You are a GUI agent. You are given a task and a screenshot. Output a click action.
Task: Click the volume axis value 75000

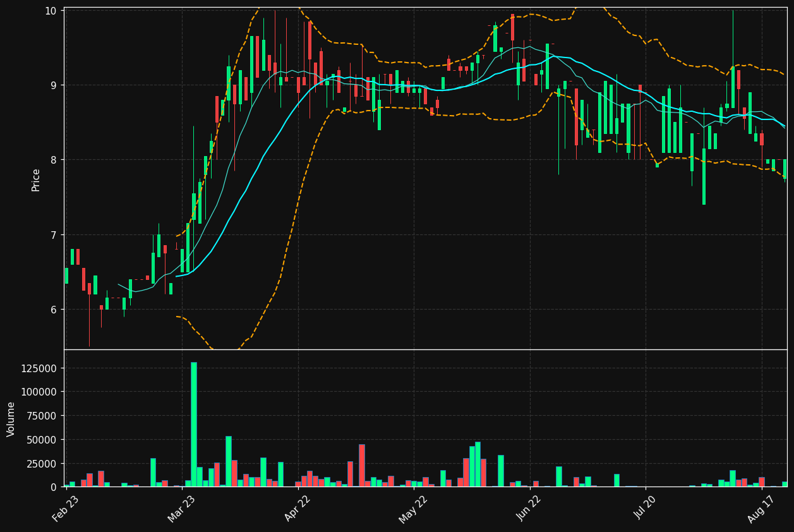(x=42, y=416)
